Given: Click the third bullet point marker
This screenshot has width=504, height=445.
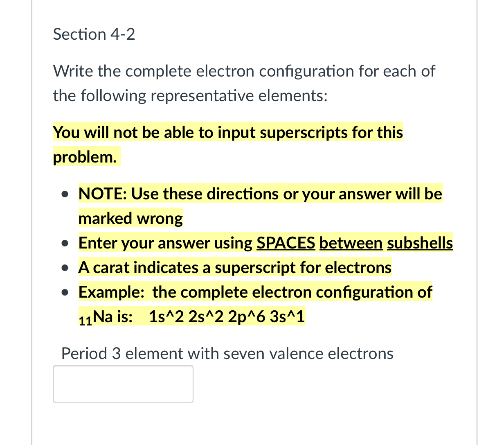Looking at the screenshot, I should (x=65, y=267).
